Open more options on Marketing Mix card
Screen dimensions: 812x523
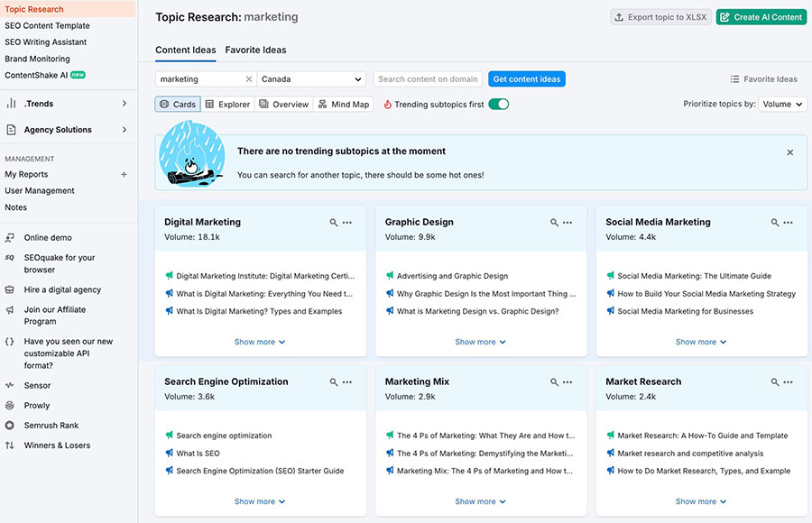pos(567,382)
